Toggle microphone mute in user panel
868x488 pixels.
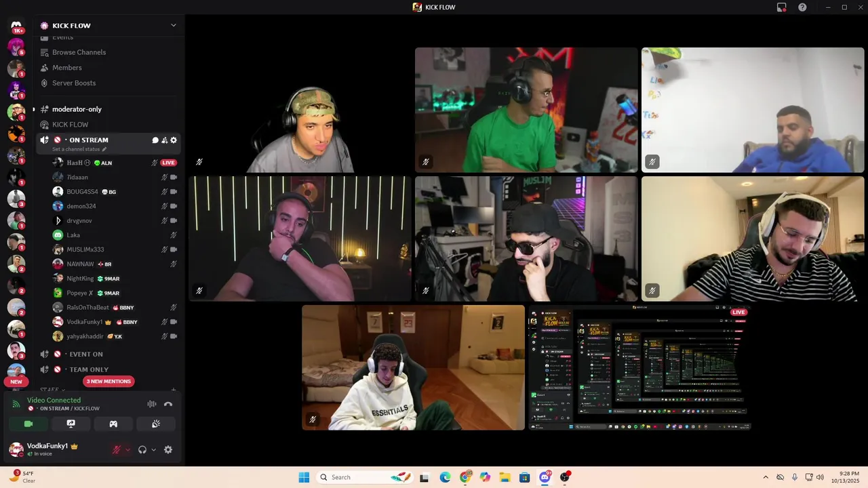pos(117,449)
